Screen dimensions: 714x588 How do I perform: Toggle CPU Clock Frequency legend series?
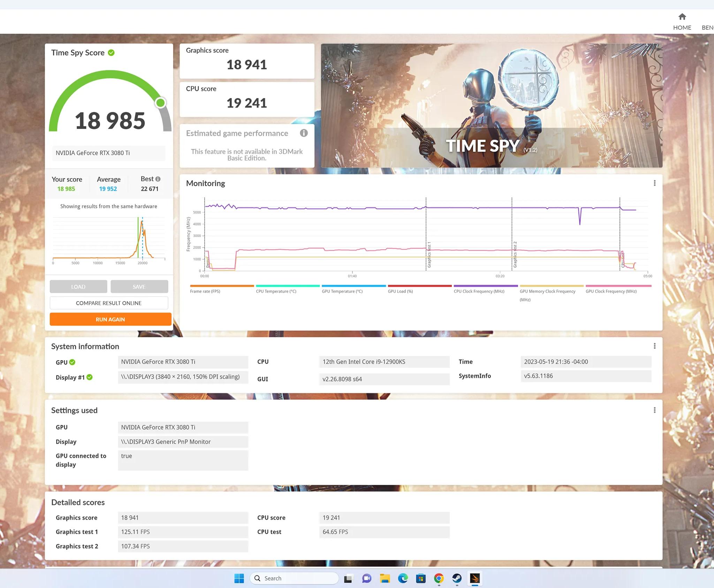(x=486, y=289)
